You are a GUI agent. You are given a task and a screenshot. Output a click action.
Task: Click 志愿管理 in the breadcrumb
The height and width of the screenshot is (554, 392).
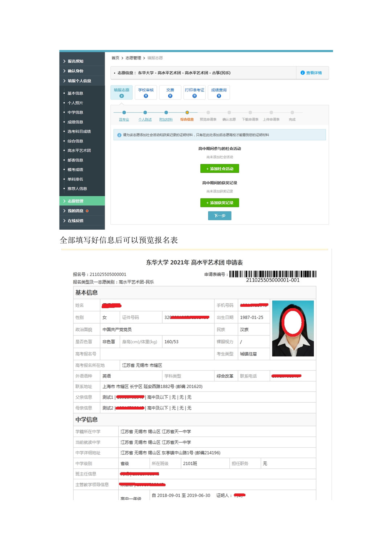(x=133, y=58)
